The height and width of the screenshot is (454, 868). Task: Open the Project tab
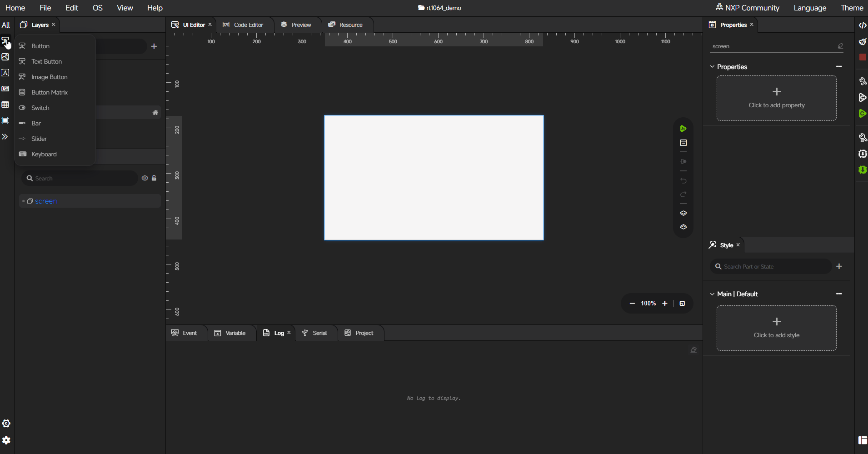tap(359, 333)
